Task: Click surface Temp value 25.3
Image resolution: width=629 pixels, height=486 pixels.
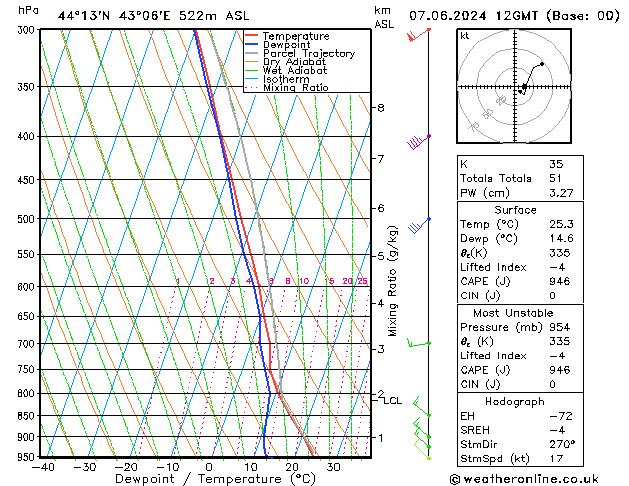Action: [561, 224]
